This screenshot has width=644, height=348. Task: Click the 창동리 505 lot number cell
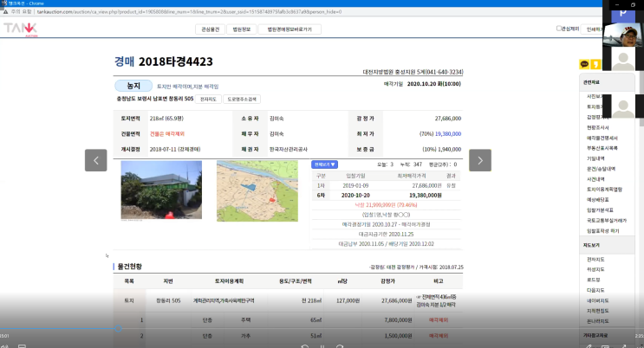pos(168,300)
